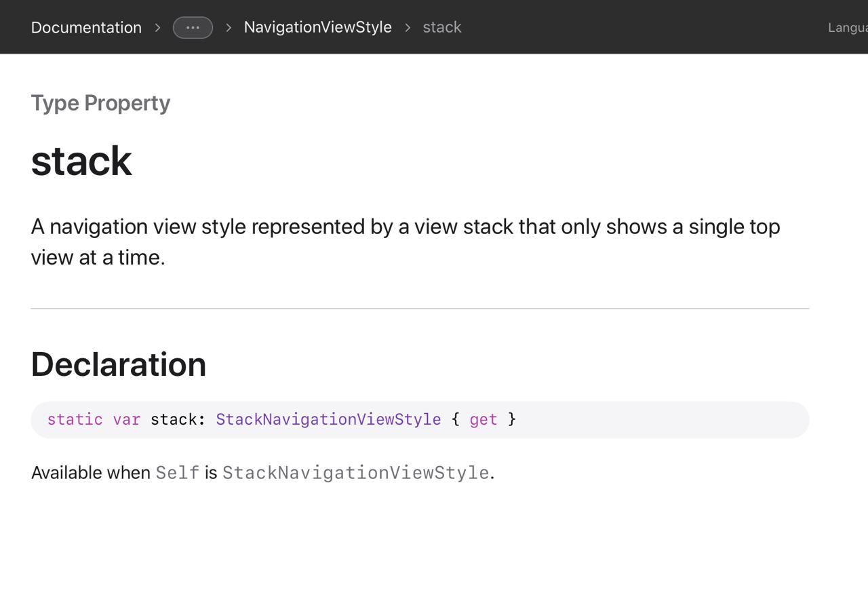
Task: Click the chevron after Documentation breadcrumb
Action: [157, 28]
